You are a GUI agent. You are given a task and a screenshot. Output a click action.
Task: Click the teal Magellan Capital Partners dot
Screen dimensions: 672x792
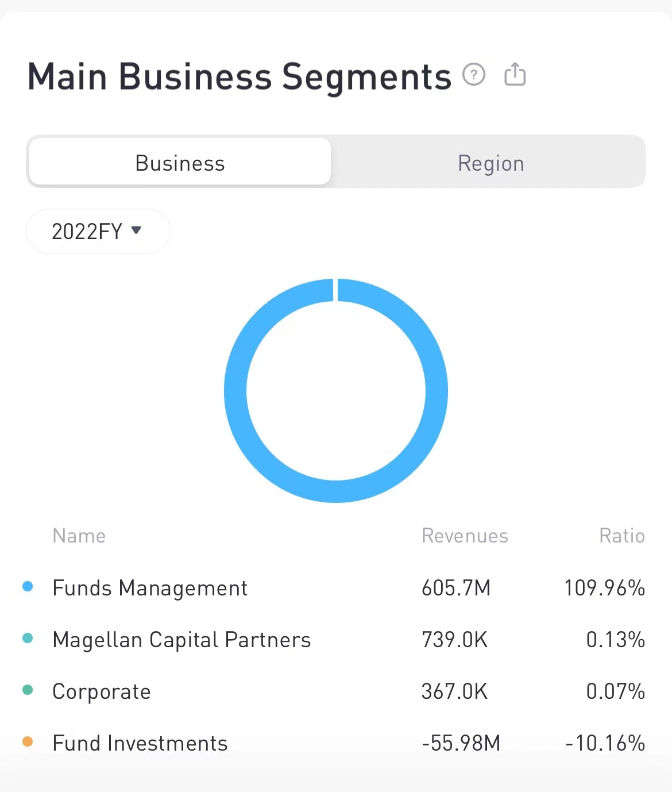pos(28,638)
